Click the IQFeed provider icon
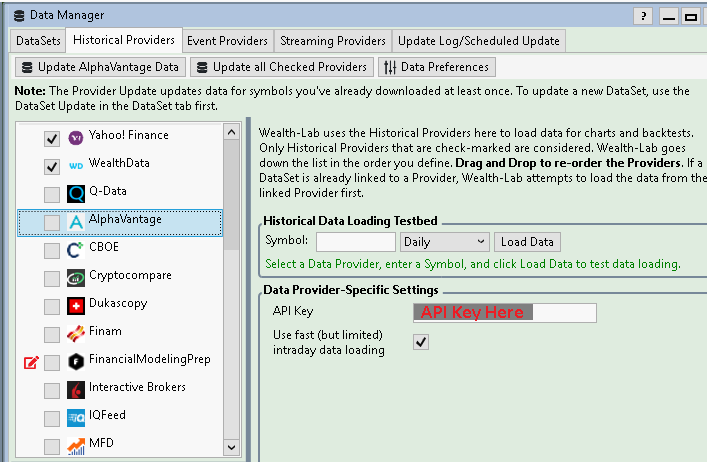 click(x=76, y=418)
